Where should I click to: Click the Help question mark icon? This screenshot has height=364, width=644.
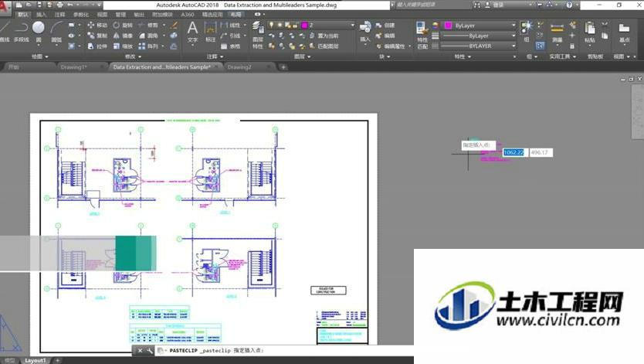tap(569, 5)
